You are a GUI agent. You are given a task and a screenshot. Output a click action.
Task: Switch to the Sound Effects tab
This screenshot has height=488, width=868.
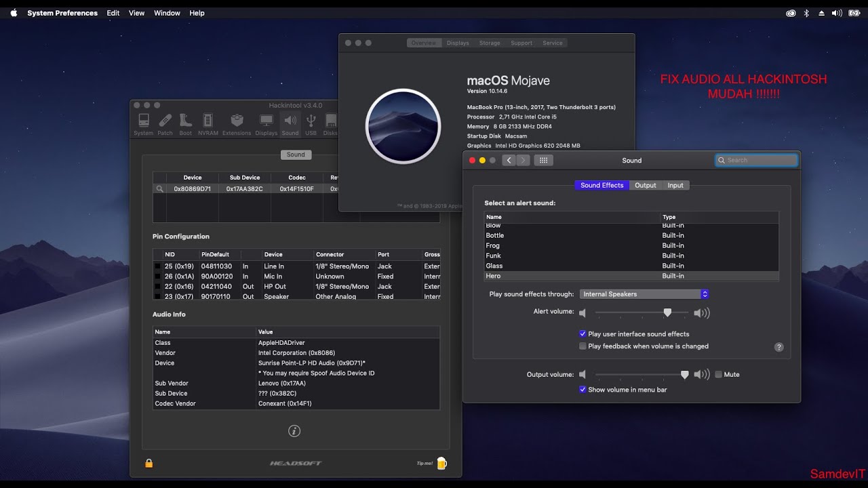[x=601, y=185]
